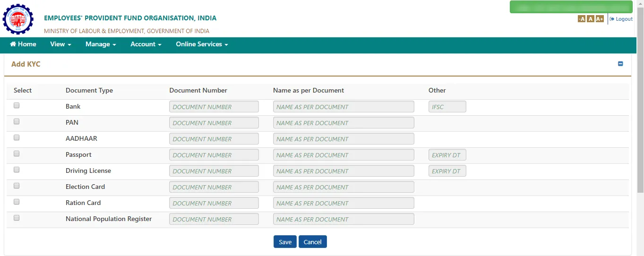
Task: Log out using the Logout link
Action: tap(621, 19)
